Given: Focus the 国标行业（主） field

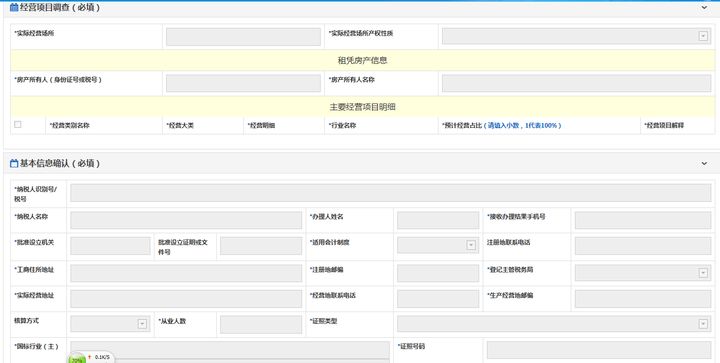Looking at the screenshot, I should pyautogui.click(x=230, y=350).
